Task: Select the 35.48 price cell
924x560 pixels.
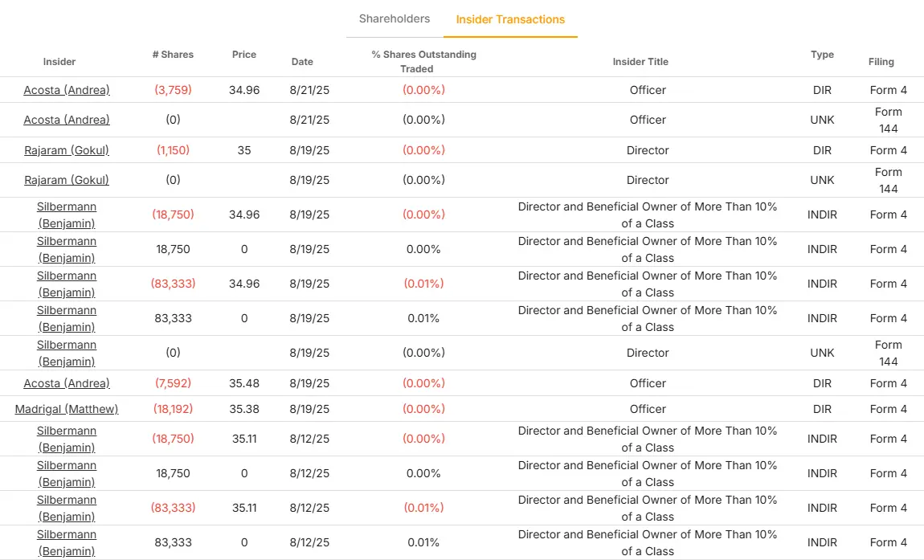Action: click(x=244, y=383)
